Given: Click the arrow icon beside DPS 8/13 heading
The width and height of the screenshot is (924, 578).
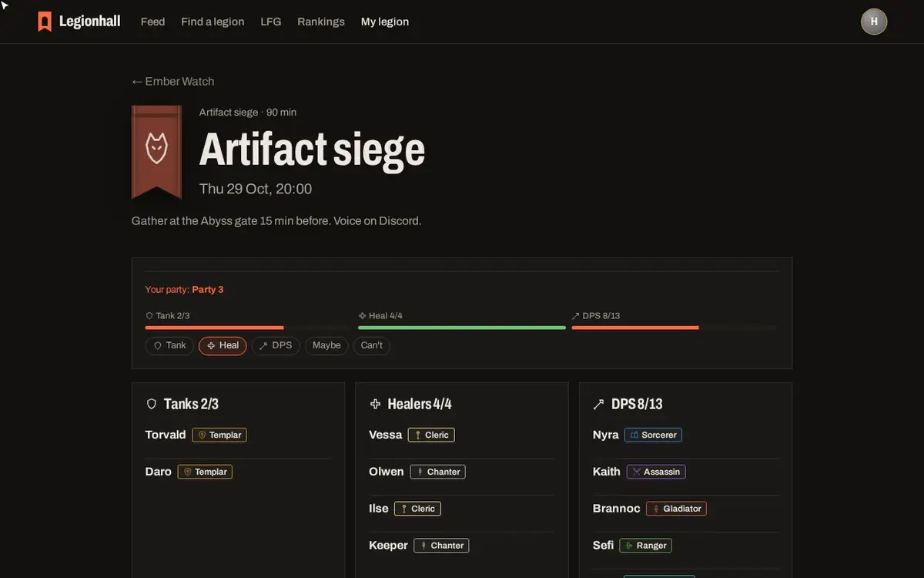Looking at the screenshot, I should click(598, 404).
